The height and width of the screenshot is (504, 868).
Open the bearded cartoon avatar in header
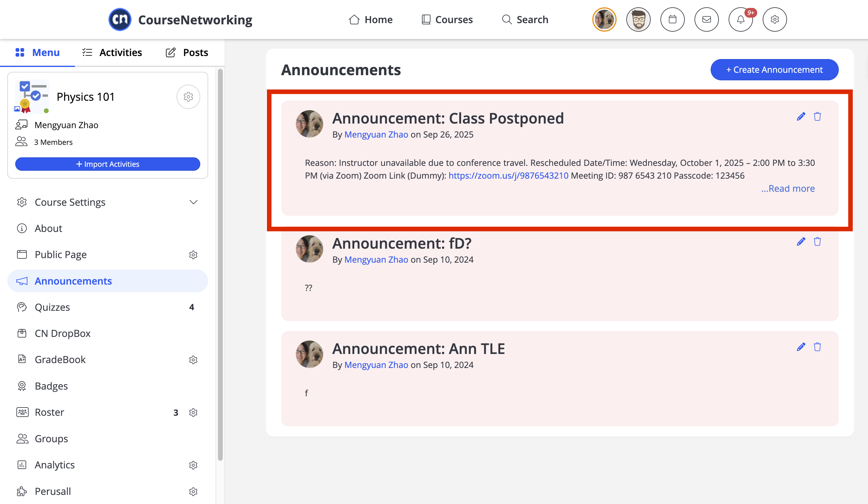point(638,19)
